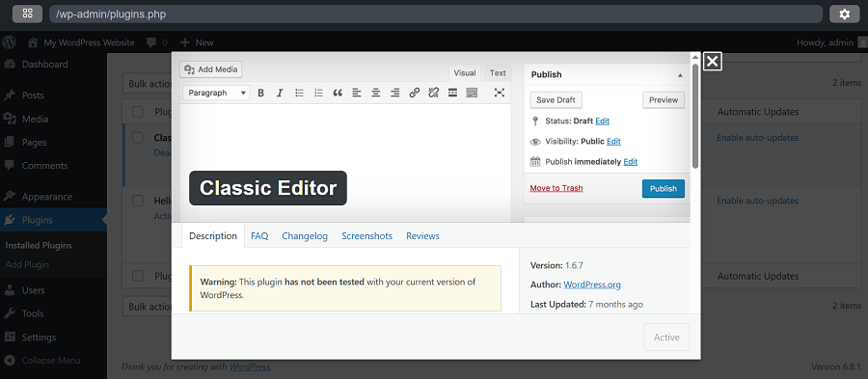
Task: Switch to the Screenshots tab
Action: pyautogui.click(x=367, y=235)
